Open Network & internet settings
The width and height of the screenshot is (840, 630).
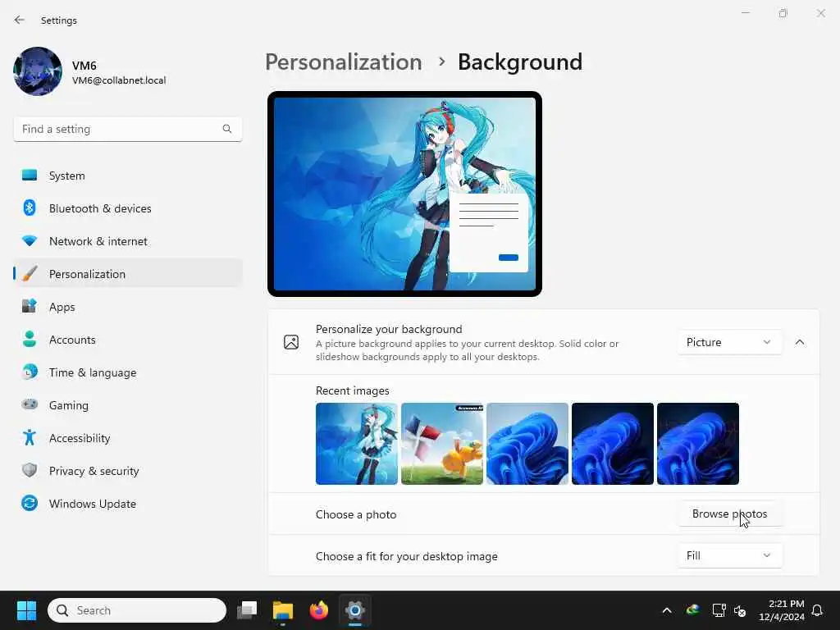click(x=127, y=241)
